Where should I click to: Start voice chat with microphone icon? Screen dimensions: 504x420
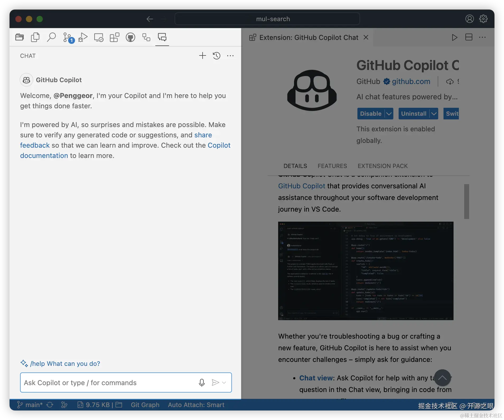point(202,382)
